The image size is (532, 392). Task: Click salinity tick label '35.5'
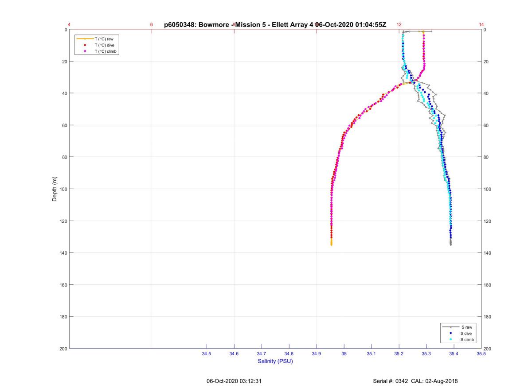481,354
